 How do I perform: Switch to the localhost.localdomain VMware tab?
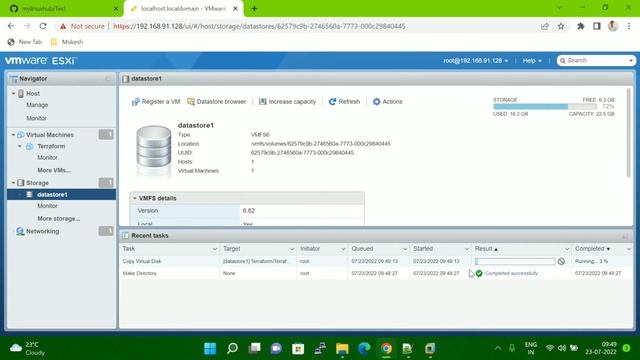pos(184,9)
